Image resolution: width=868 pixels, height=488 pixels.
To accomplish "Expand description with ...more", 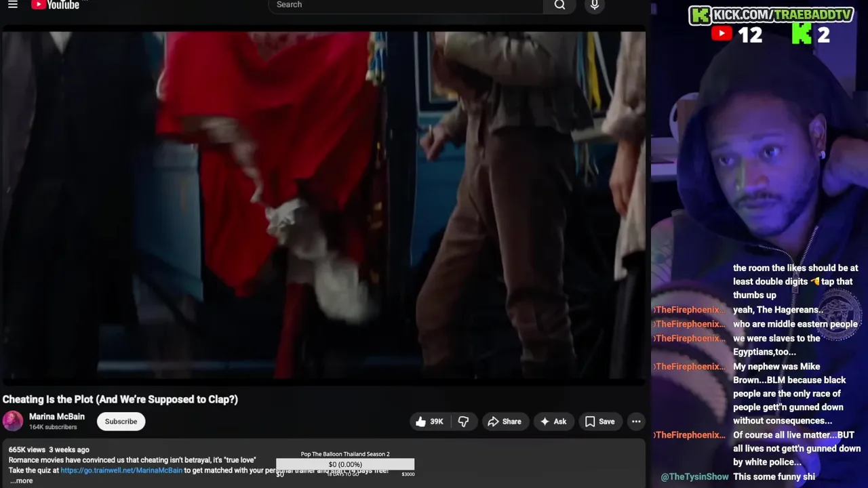I will pyautogui.click(x=21, y=481).
